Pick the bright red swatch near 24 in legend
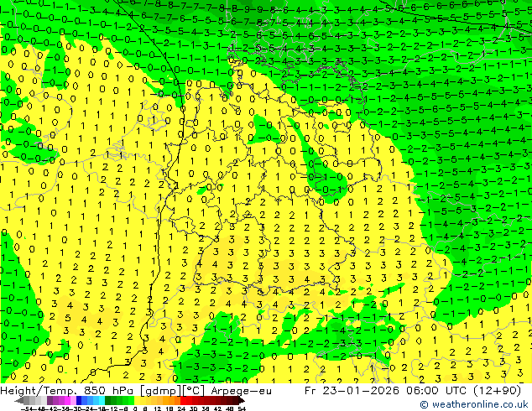Image resolution: width=532 pixels, height=411 pixels. coord(183,401)
